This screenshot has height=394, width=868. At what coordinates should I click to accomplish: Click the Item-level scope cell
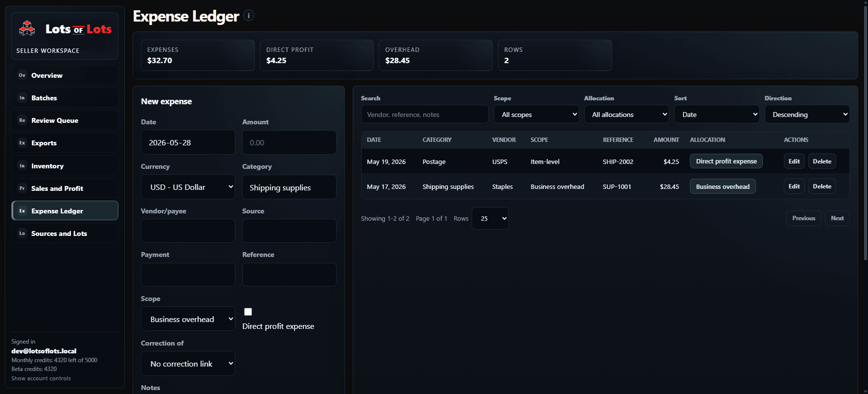pos(545,162)
